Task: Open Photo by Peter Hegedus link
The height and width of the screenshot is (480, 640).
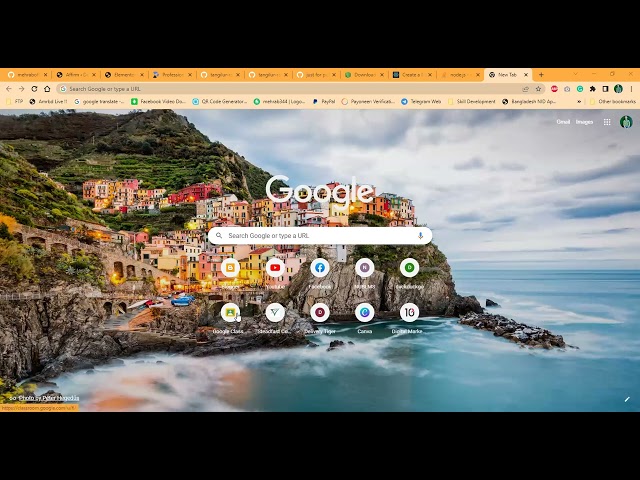Action: (49, 398)
